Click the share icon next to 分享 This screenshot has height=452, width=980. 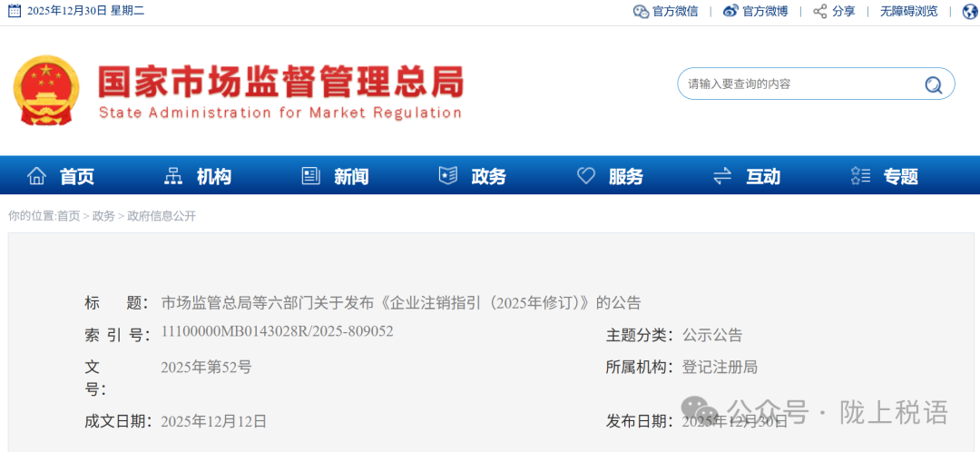coord(820,12)
